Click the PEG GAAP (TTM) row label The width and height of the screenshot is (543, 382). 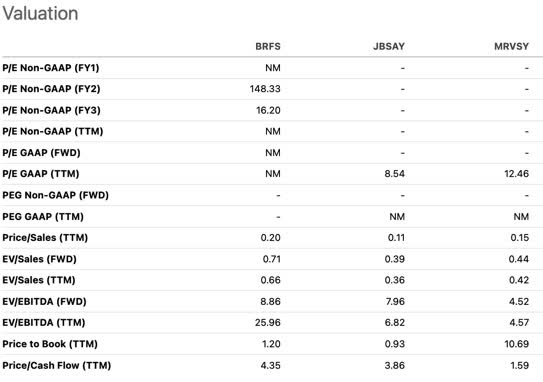(43, 217)
